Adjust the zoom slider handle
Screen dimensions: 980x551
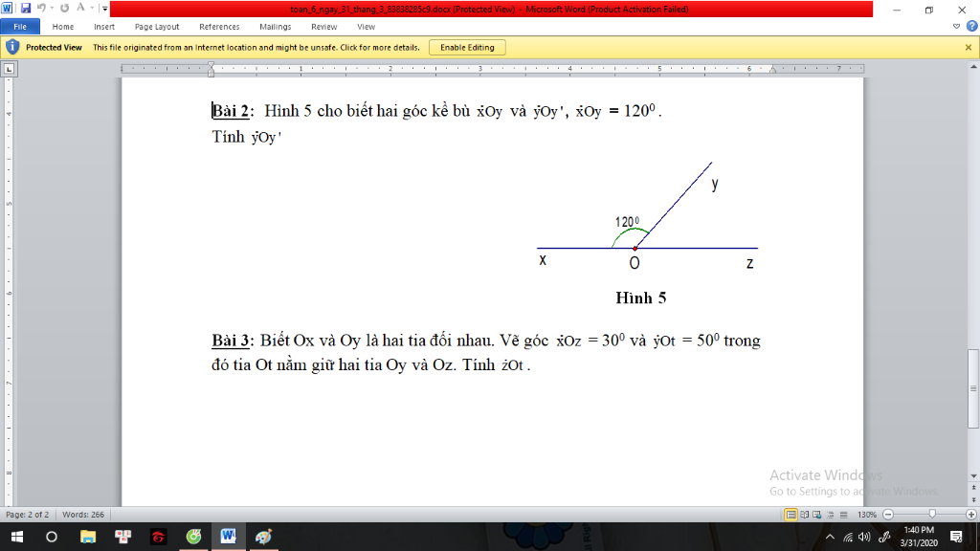pyautogui.click(x=932, y=514)
